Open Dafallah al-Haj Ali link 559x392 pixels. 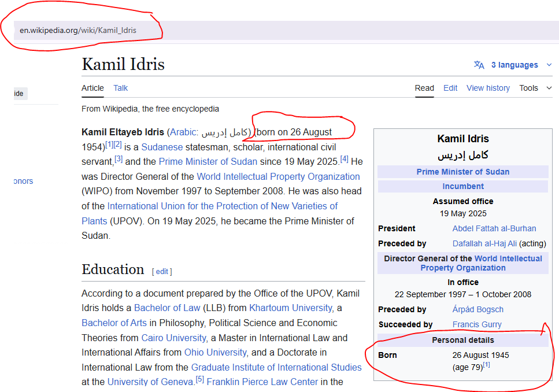coord(484,243)
